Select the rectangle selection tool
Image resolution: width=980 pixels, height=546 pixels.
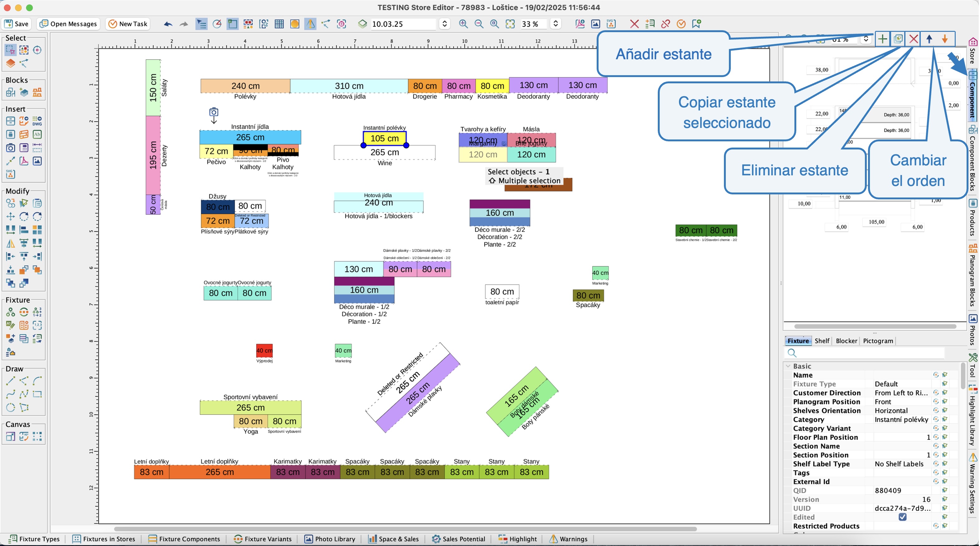click(x=10, y=50)
